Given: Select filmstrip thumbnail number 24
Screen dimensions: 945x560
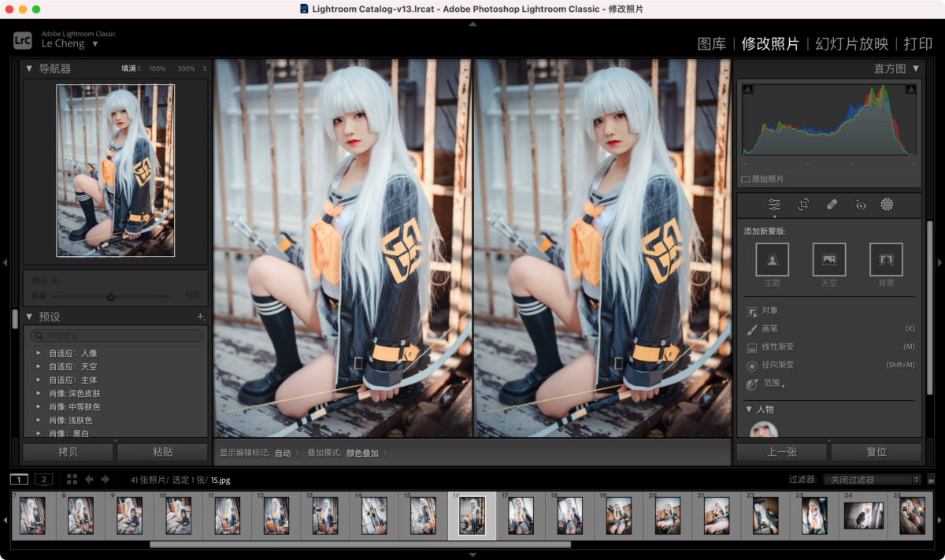Looking at the screenshot, I should click(864, 516).
